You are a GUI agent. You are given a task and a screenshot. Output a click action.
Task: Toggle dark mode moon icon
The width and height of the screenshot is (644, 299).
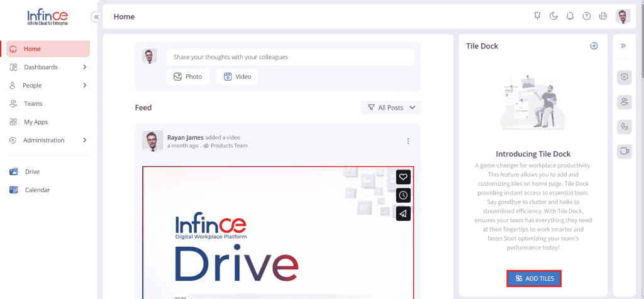pyautogui.click(x=553, y=16)
